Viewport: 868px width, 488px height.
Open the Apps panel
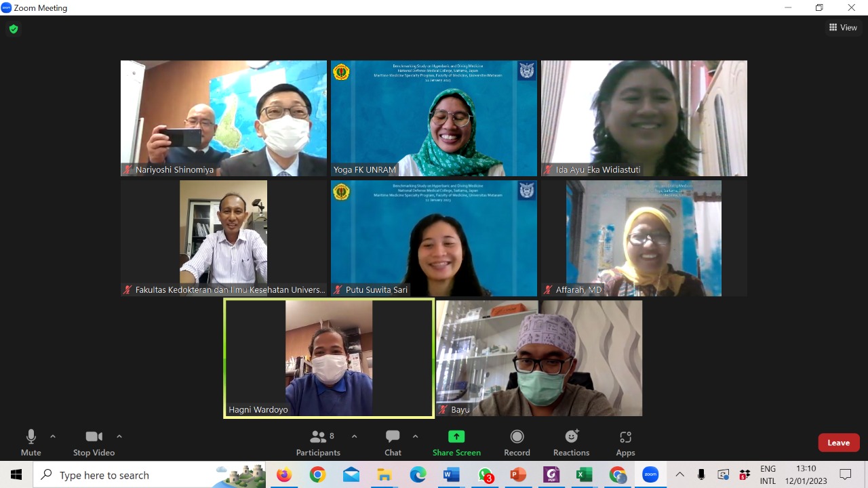click(x=625, y=443)
